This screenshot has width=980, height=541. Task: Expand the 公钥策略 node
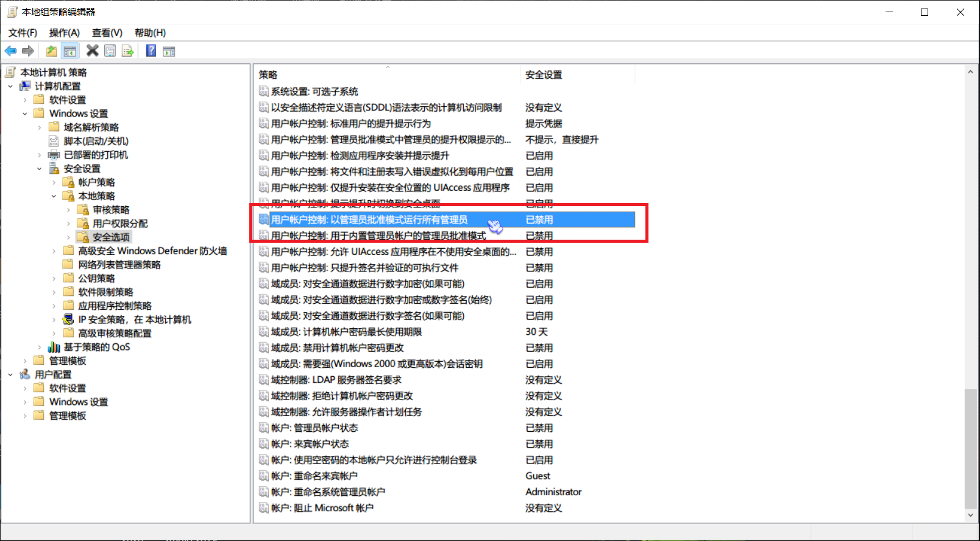54,279
